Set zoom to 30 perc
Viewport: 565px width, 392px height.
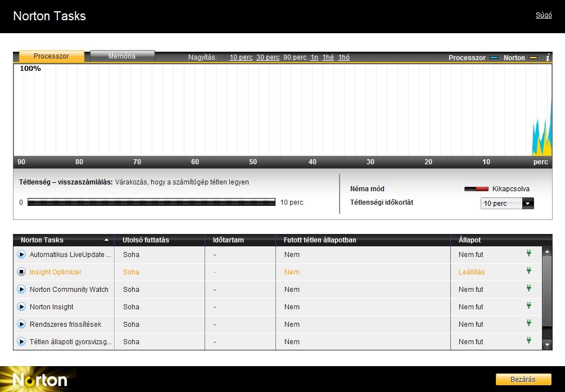(268, 57)
